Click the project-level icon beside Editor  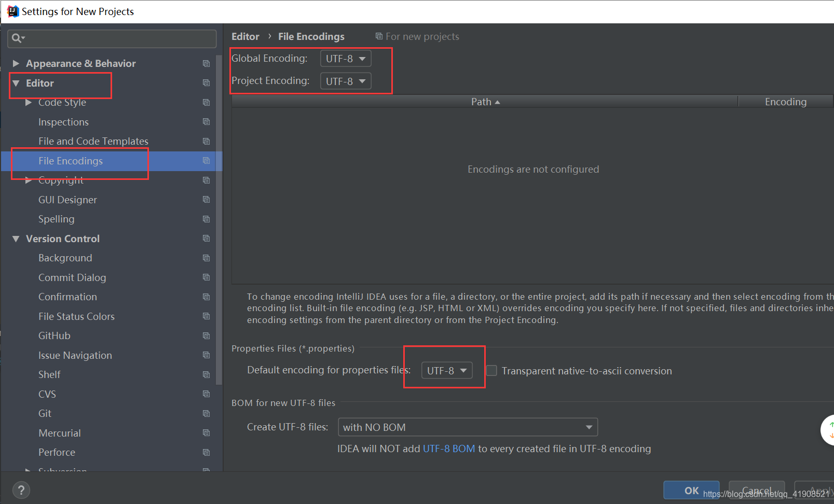pyautogui.click(x=206, y=83)
